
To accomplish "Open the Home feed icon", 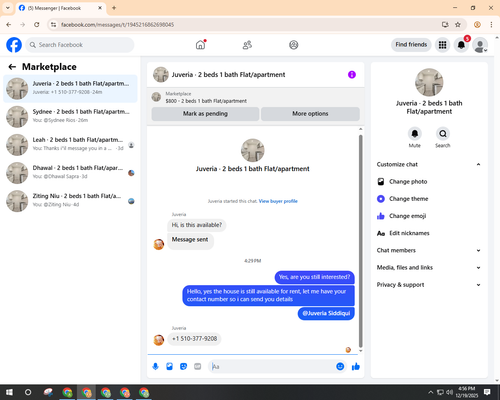I will 200,45.
